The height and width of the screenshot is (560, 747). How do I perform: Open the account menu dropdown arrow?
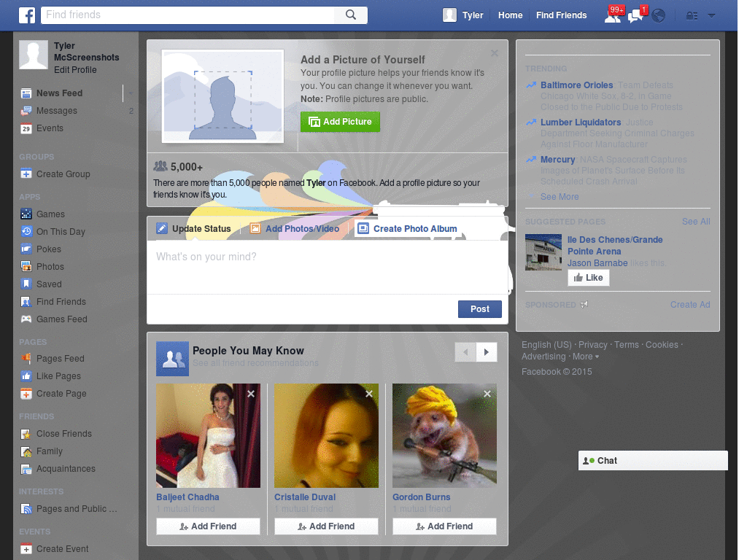point(711,16)
